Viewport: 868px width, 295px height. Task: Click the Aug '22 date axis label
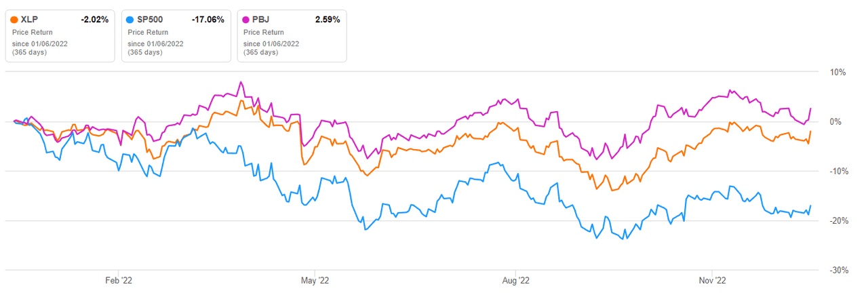(516, 279)
